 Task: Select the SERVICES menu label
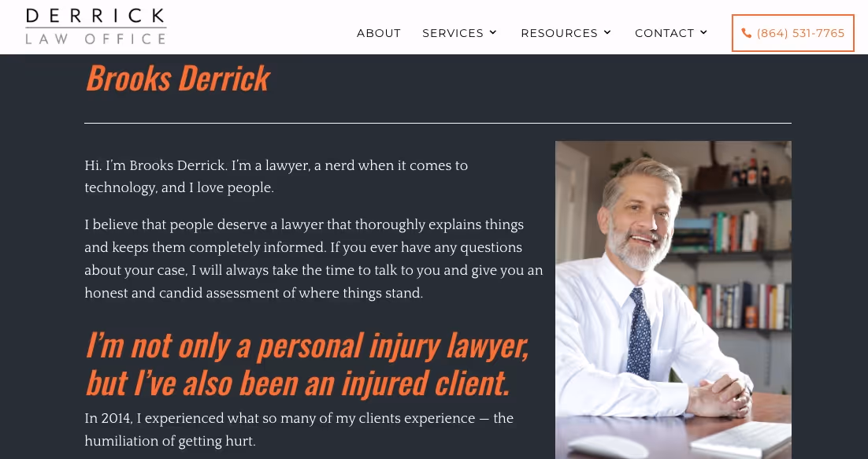pos(453,33)
